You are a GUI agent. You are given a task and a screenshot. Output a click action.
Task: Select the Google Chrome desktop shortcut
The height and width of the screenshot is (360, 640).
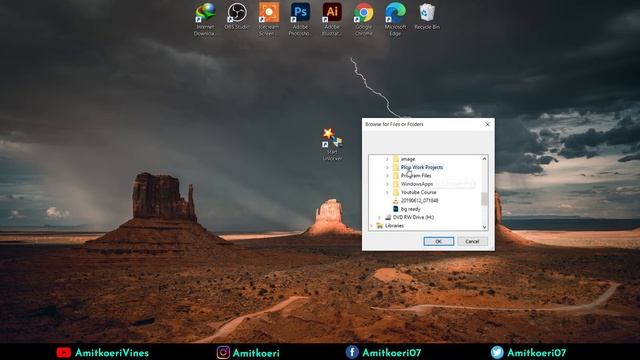pyautogui.click(x=364, y=19)
